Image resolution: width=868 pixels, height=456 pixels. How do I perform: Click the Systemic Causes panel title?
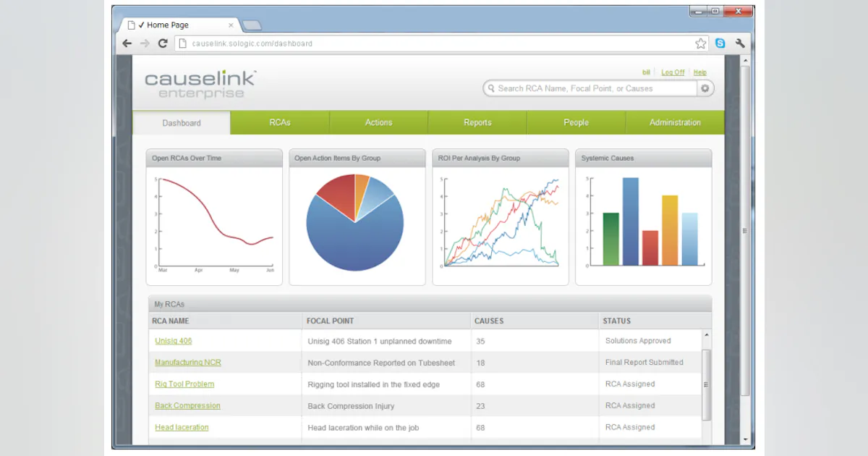click(x=608, y=158)
